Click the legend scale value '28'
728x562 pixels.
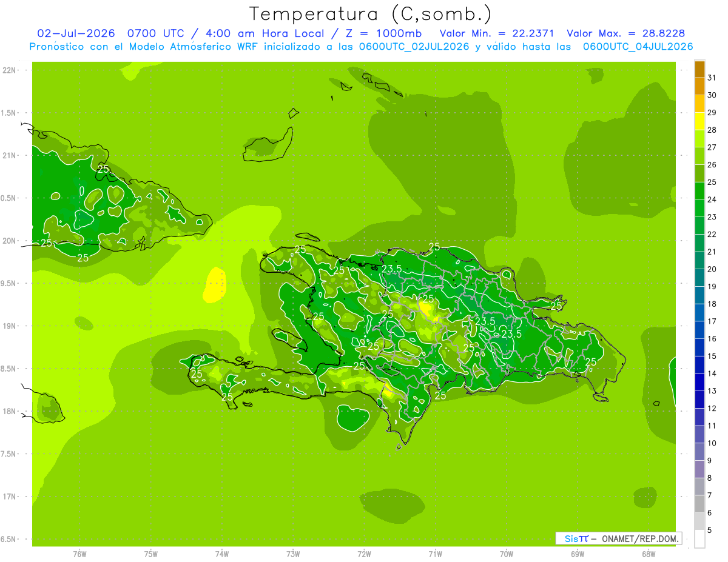pos(712,130)
